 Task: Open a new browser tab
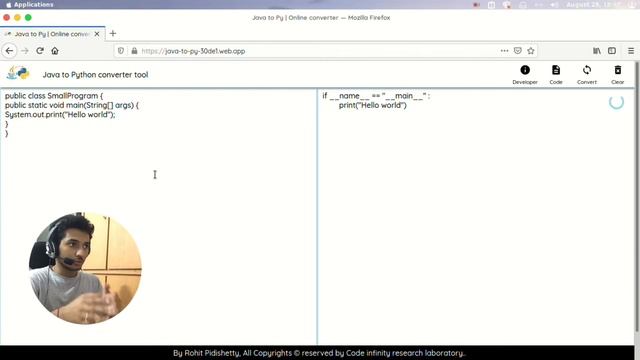click(x=113, y=33)
